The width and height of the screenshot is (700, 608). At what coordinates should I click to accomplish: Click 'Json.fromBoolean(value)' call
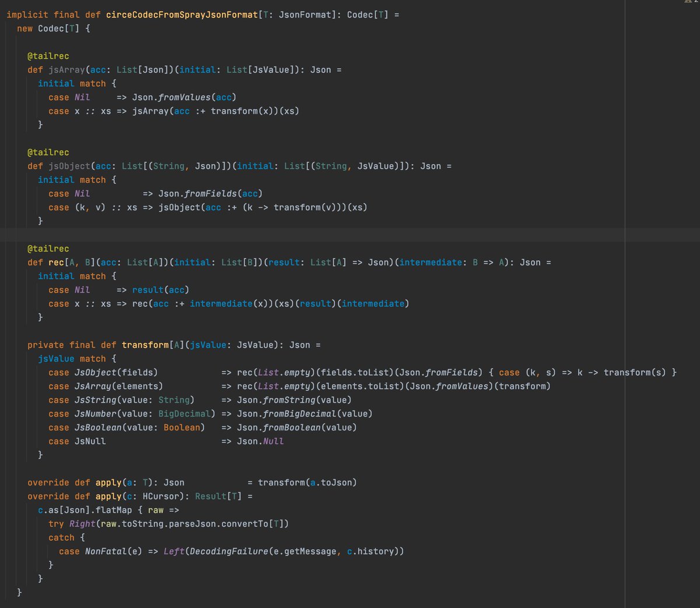297,427
